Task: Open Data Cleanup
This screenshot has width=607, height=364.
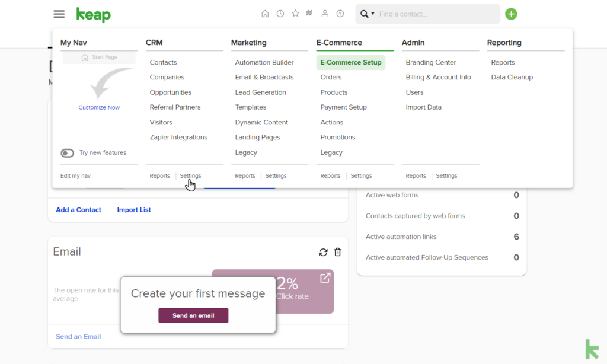Action: [x=512, y=77]
